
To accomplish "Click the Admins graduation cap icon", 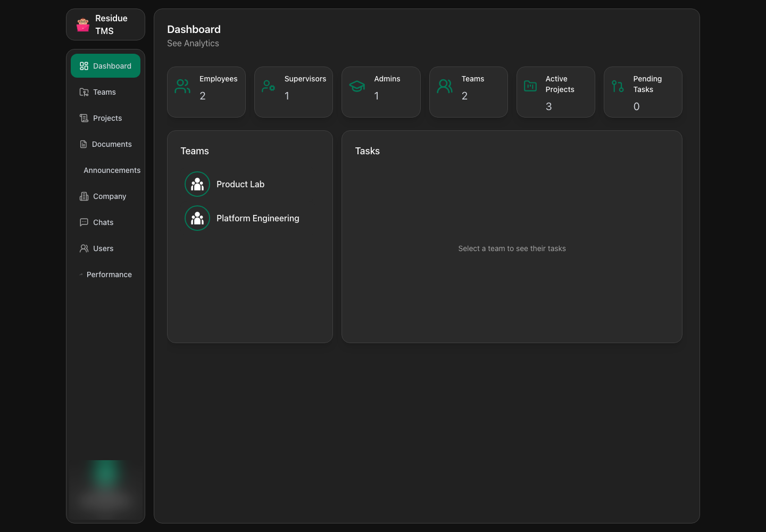I will 357,86.
